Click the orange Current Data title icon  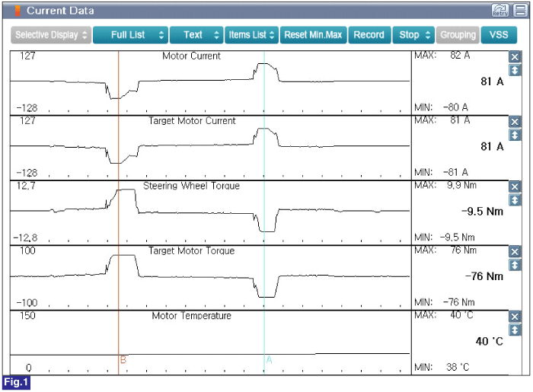pyautogui.click(x=18, y=11)
